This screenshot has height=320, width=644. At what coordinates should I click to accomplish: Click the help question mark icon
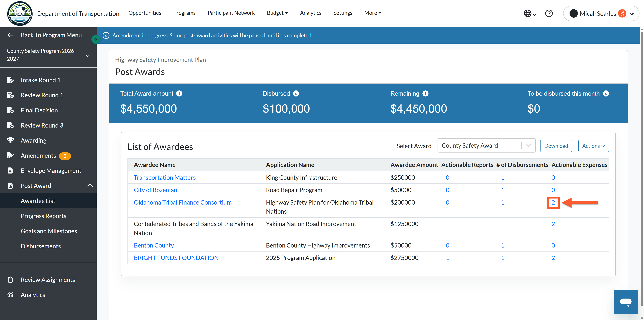tap(549, 13)
